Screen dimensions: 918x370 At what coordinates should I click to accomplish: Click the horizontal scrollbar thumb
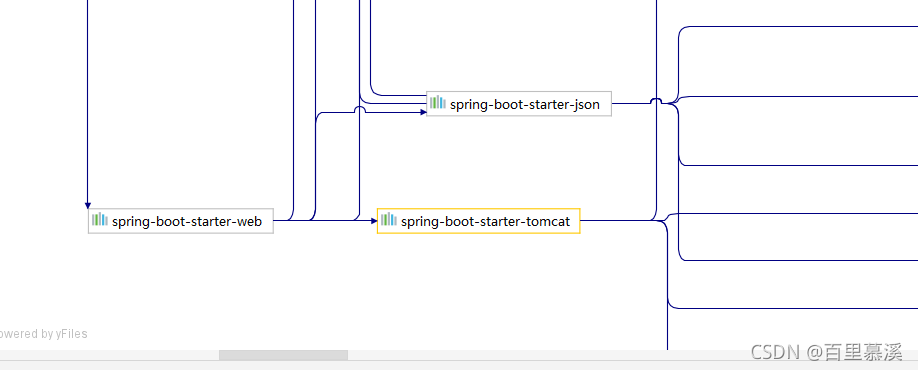click(x=283, y=355)
